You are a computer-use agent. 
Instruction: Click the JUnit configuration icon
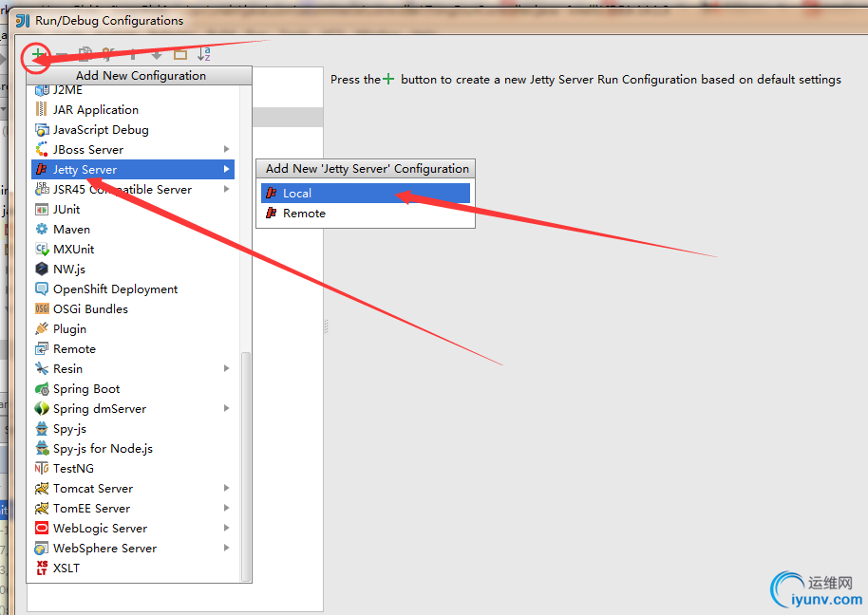click(x=42, y=209)
